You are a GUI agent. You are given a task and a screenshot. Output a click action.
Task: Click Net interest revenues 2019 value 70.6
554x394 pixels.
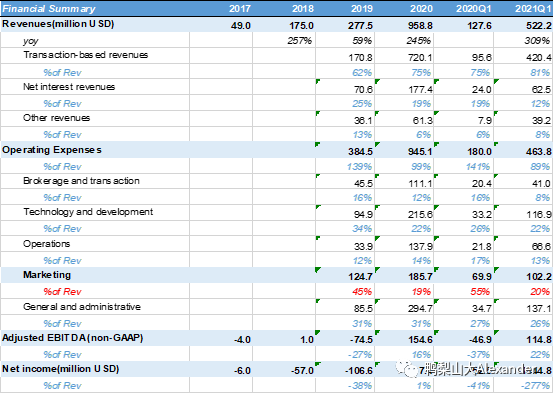coord(363,89)
